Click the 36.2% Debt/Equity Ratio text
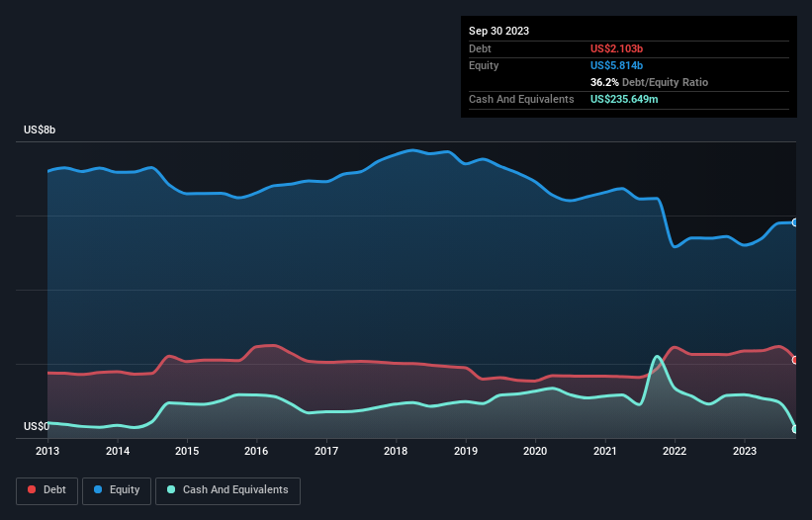 click(x=649, y=82)
